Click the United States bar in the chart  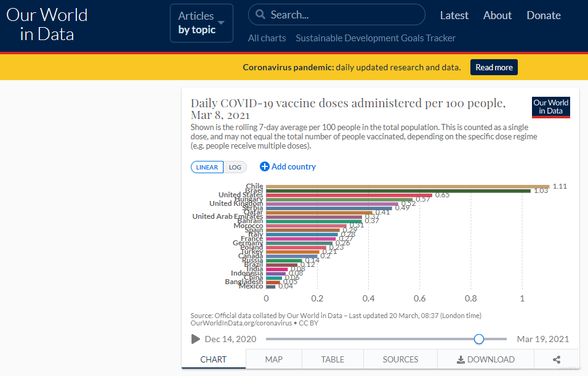[x=349, y=195]
